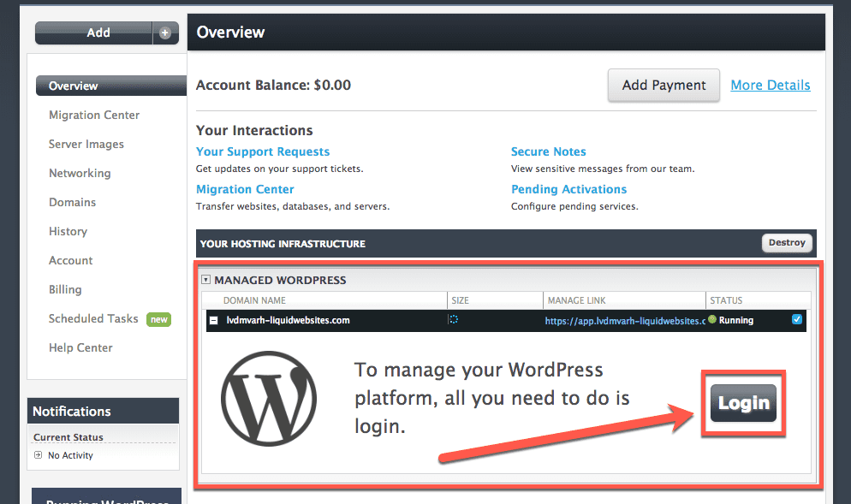This screenshot has height=504, width=851.
Task: Click the Add button
Action: click(94, 33)
